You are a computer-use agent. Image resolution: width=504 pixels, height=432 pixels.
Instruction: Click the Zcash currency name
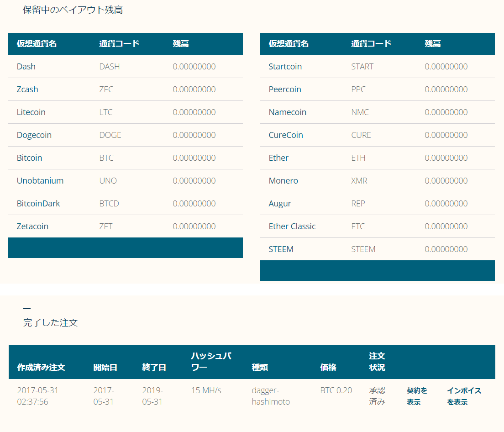[27, 90]
